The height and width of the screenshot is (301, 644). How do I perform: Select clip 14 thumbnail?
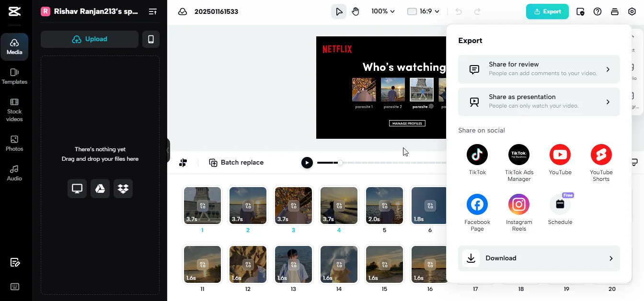339,264
